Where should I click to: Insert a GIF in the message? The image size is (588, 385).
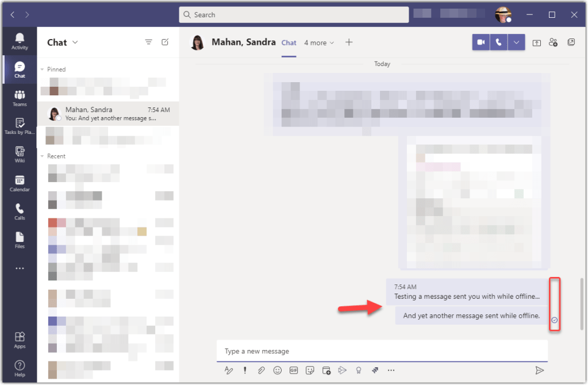pos(293,370)
